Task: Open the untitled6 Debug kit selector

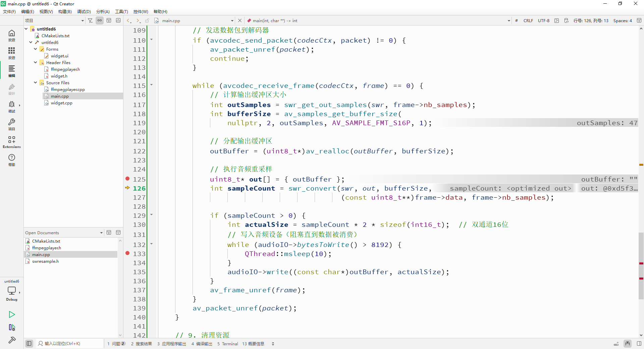Action: 12,291
